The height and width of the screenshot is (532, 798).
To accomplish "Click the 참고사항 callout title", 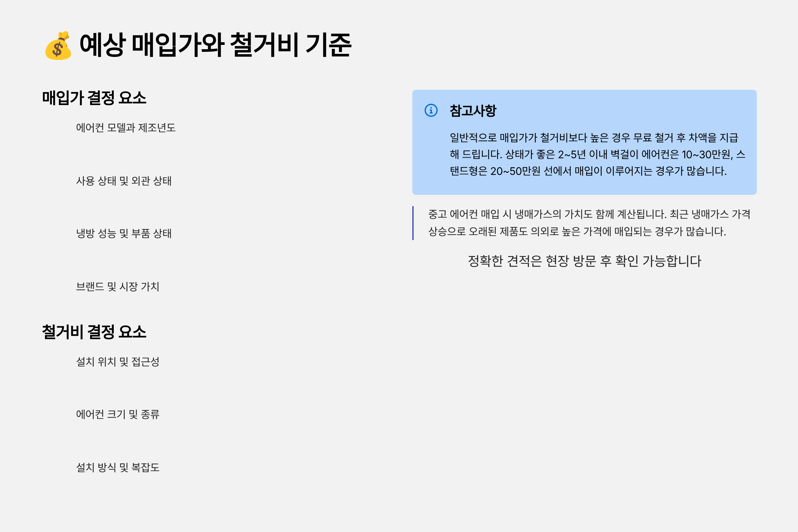I will pyautogui.click(x=472, y=111).
